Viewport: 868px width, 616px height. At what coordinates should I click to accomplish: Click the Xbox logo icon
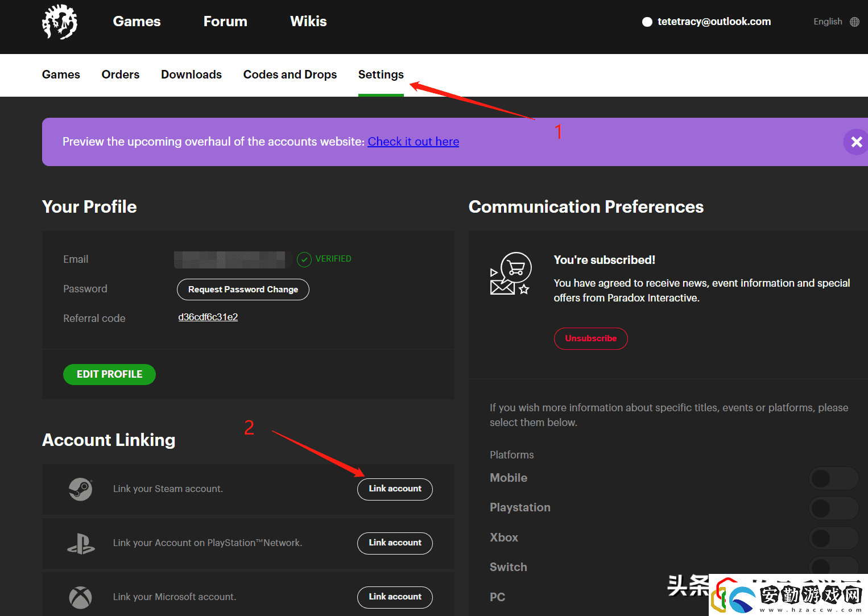81,597
